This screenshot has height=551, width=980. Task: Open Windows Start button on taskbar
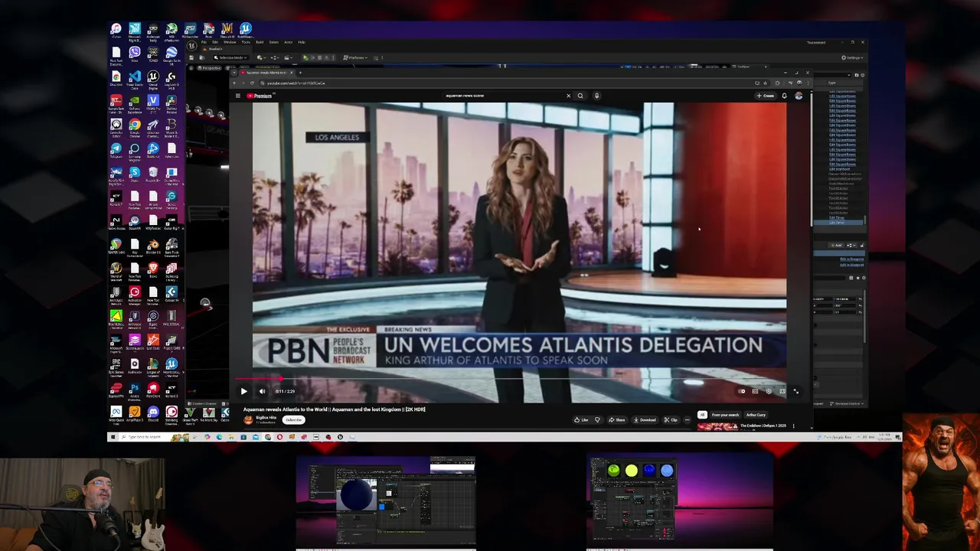tap(113, 437)
